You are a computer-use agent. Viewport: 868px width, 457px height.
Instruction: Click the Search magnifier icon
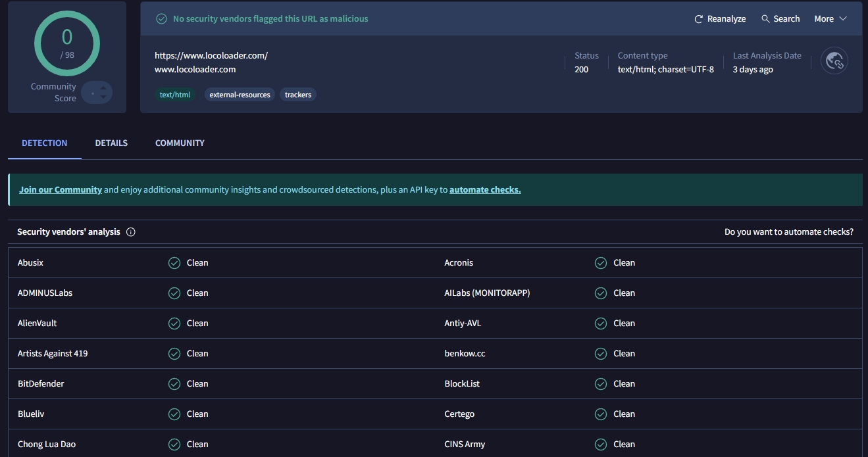tap(765, 19)
